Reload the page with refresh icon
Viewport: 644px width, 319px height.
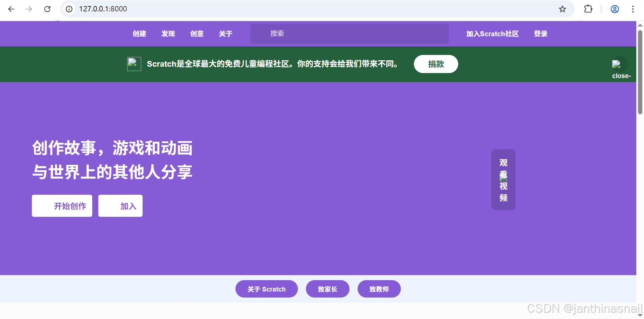pyautogui.click(x=47, y=9)
